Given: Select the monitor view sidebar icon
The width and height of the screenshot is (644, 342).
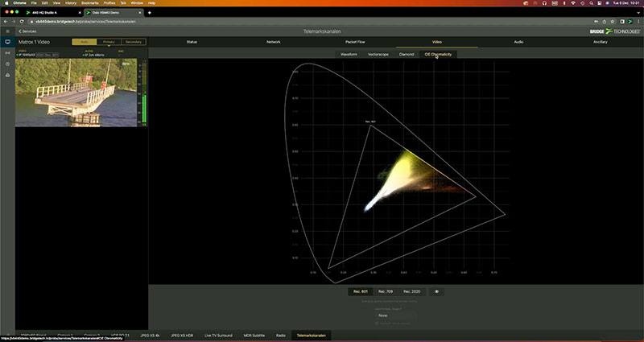Looking at the screenshot, I should [x=7, y=42].
